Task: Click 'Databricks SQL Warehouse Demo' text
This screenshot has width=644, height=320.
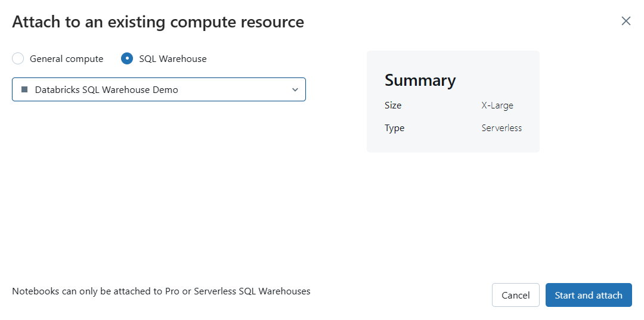Action: [x=106, y=90]
